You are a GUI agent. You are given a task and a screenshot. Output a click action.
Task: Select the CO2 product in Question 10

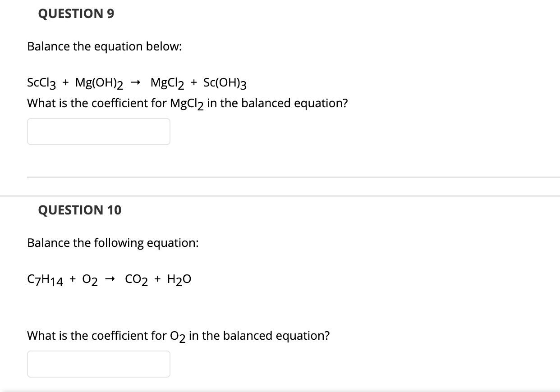135,278
